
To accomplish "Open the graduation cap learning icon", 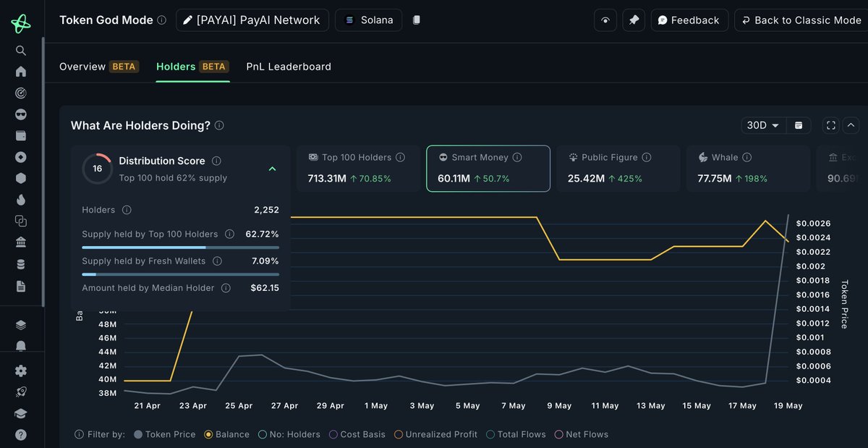I will point(21,413).
